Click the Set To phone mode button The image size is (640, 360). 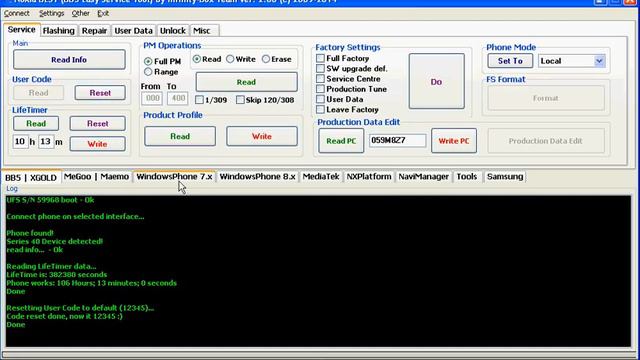coord(510,61)
